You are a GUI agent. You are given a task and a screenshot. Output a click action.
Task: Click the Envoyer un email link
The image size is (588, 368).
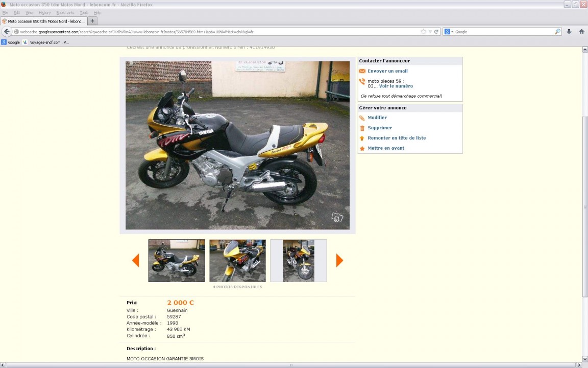tap(387, 71)
